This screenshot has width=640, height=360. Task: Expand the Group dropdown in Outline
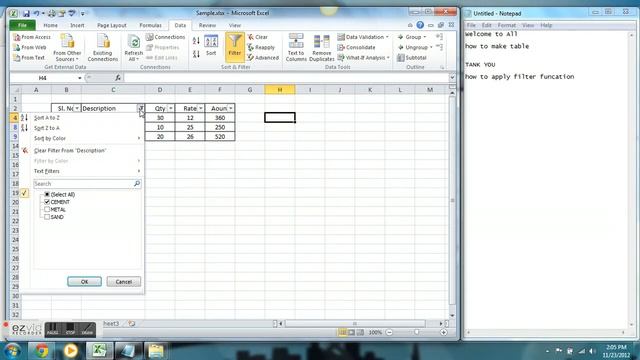[424, 37]
